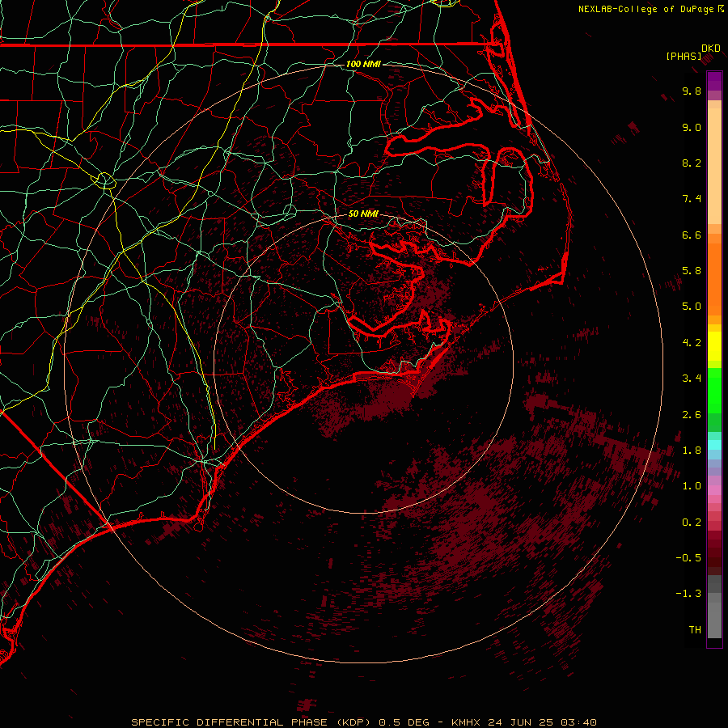Click the 9.8 value on the color scale
The image size is (728, 728).
click(x=692, y=91)
